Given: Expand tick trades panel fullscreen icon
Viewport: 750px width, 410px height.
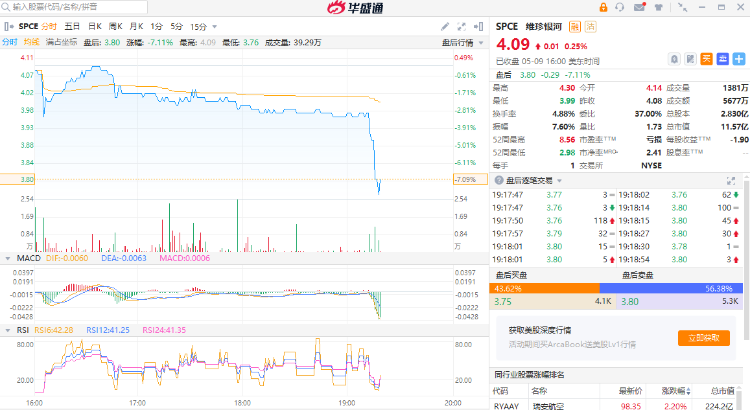Looking at the screenshot, I should point(731,180).
